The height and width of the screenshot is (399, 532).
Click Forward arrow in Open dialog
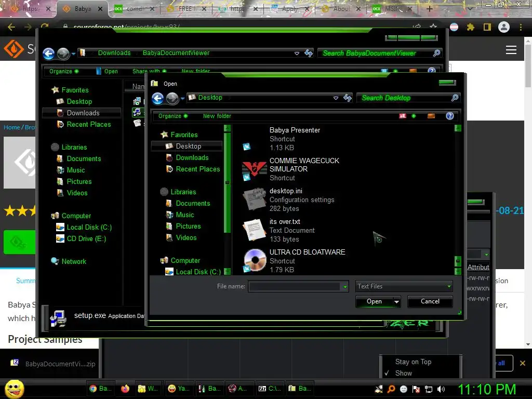[x=172, y=98]
